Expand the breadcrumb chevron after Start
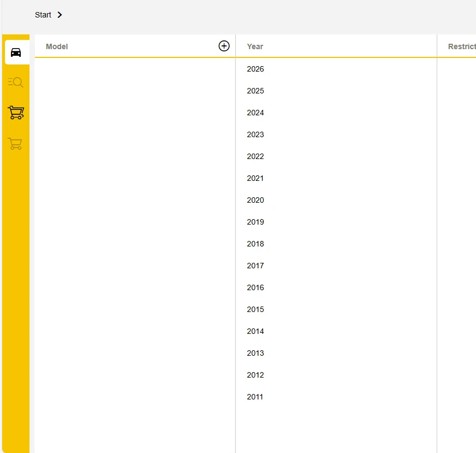The width and height of the screenshot is (476, 453). (x=60, y=15)
